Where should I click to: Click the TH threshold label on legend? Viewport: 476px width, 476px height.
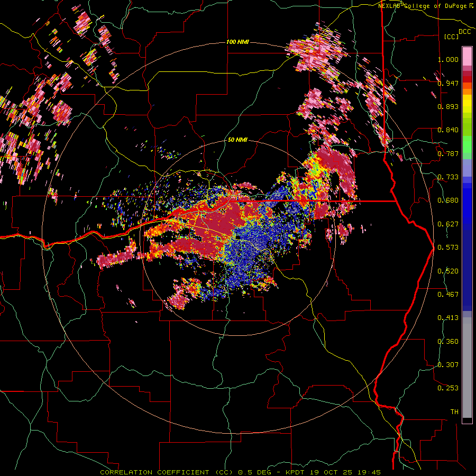tap(454, 412)
